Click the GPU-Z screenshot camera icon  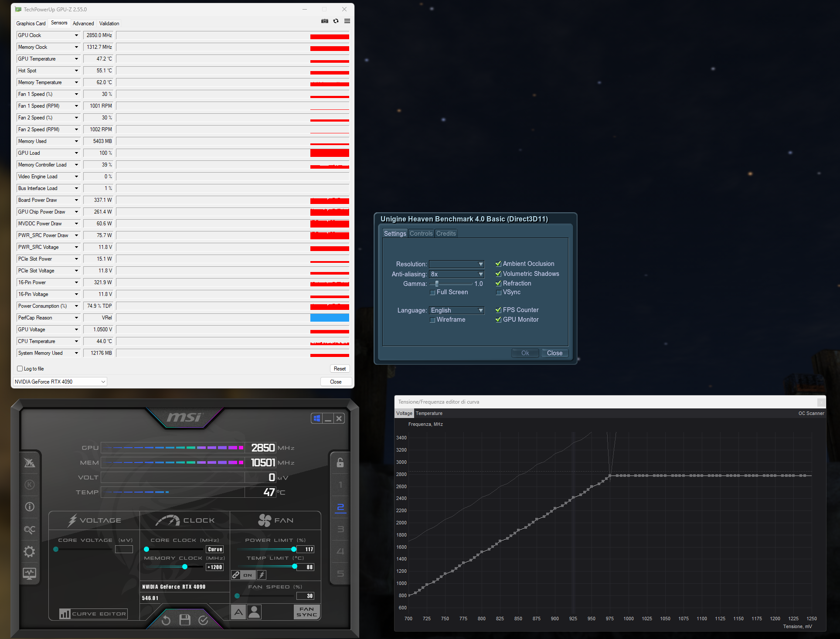[x=325, y=21]
